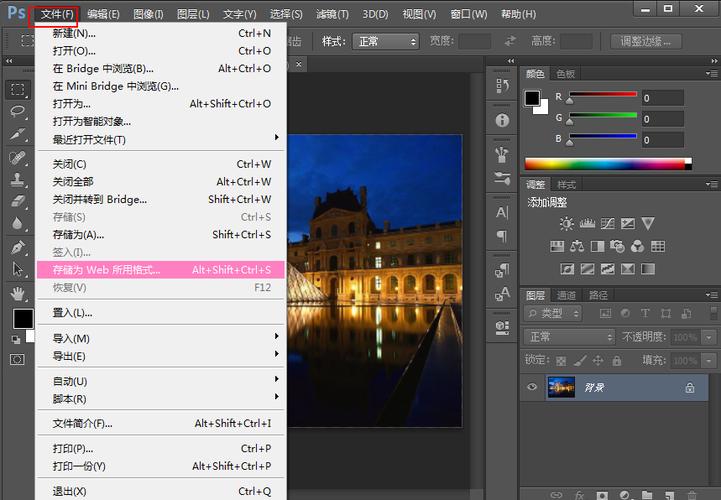Open the 正常 blend mode dropdown
Image resolution: width=721 pixels, height=500 pixels.
click(x=570, y=337)
